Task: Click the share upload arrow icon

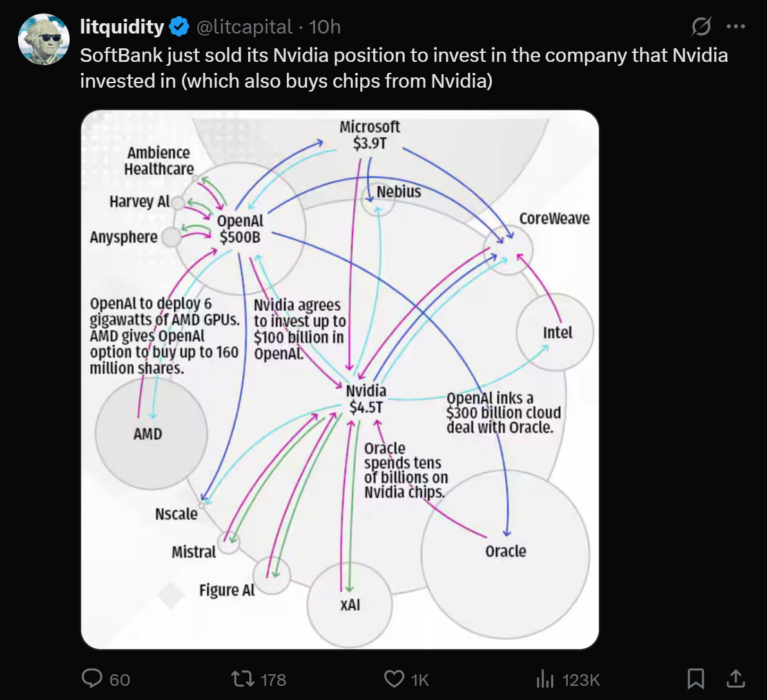Action: click(x=735, y=678)
